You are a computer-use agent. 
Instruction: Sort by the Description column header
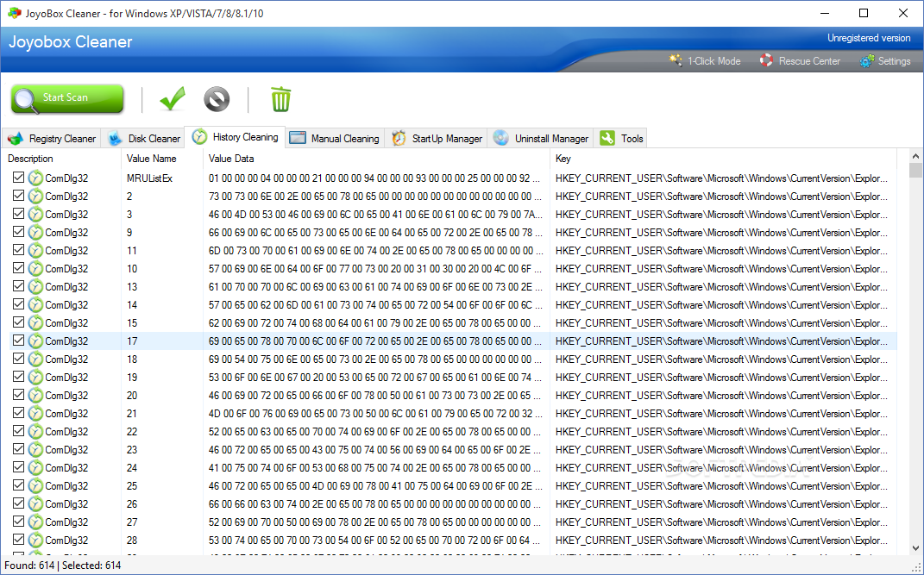tap(61, 159)
